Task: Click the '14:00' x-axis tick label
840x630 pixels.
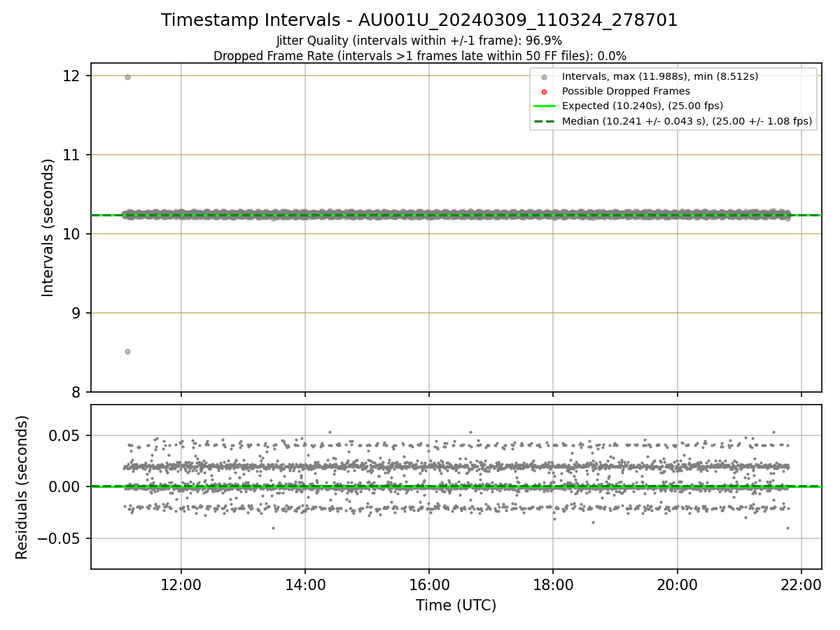Action: point(305,584)
